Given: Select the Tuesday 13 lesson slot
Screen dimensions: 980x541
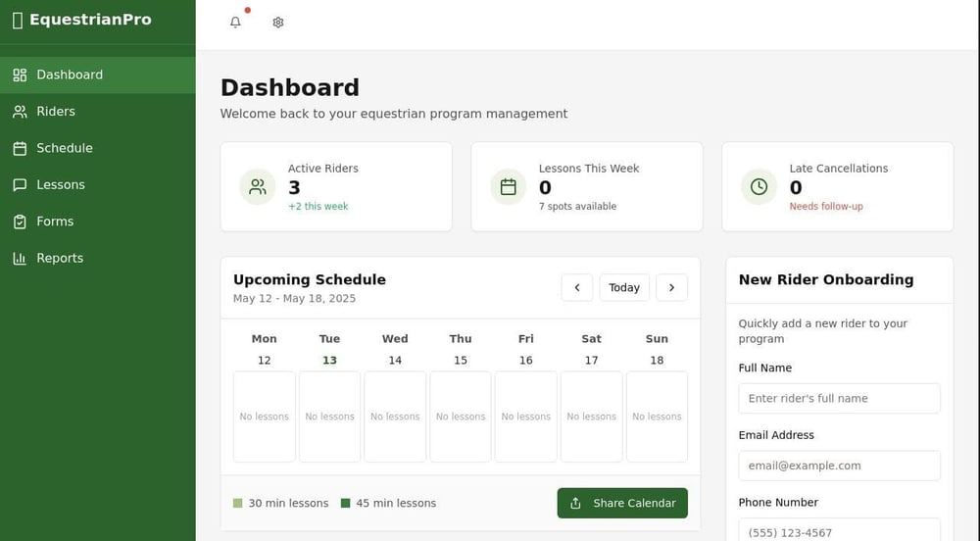Looking at the screenshot, I should coord(330,417).
